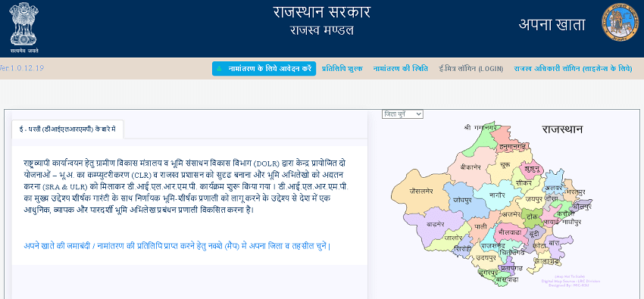Select the ई-धरती (डीआईएलआरएमपी) के बारे में tab
This screenshot has height=299, width=644.
67,129
